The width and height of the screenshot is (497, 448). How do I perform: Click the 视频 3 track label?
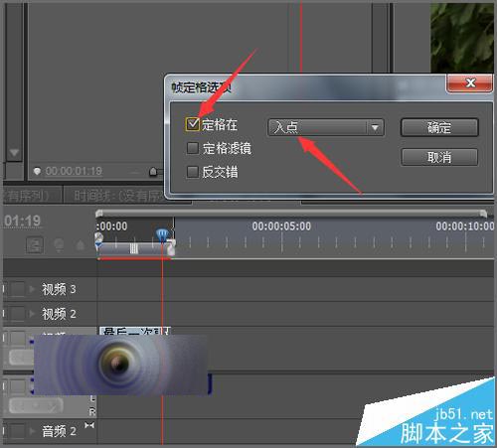(59, 289)
